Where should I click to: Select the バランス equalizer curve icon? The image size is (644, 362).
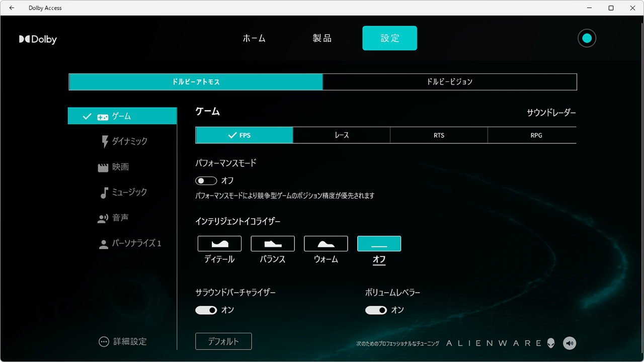click(273, 243)
